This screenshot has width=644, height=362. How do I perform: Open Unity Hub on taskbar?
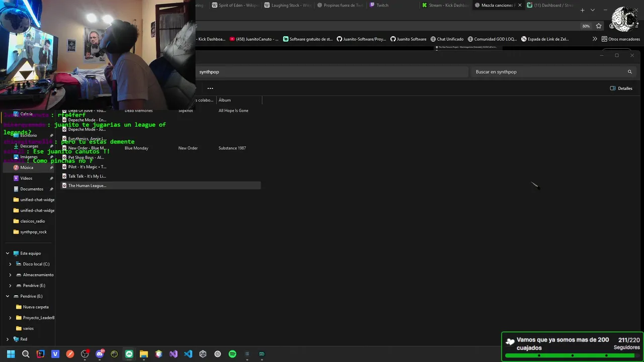[203, 354]
